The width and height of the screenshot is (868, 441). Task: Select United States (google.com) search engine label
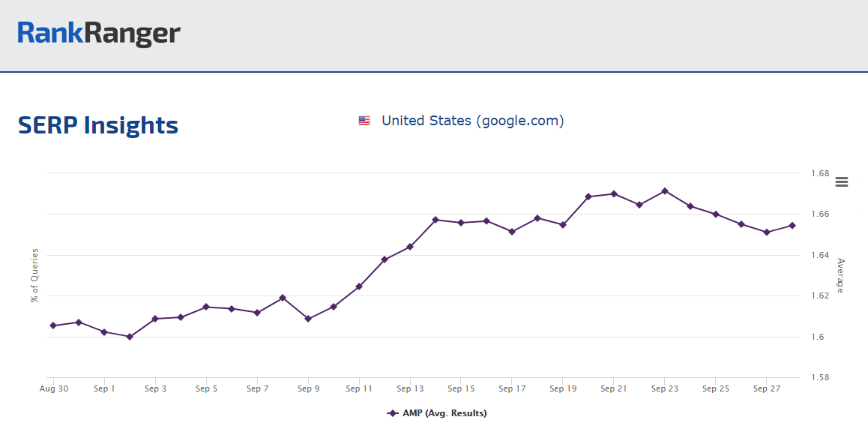point(472,121)
